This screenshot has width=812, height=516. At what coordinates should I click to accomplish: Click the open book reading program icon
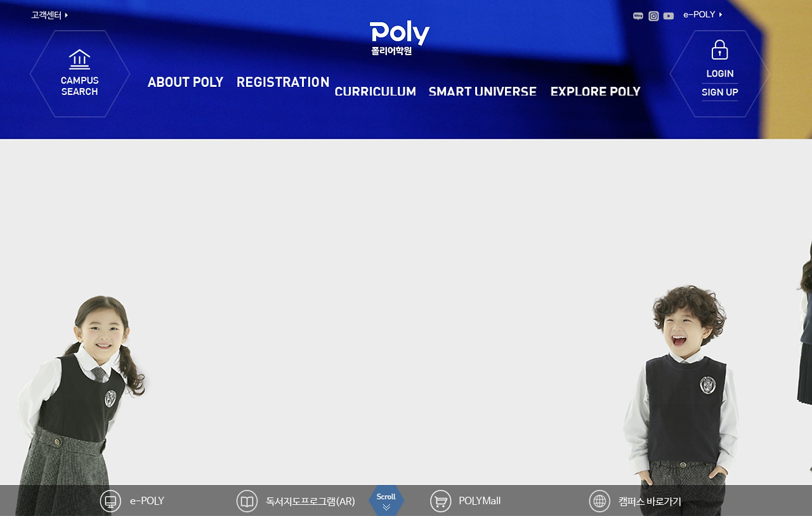247,501
